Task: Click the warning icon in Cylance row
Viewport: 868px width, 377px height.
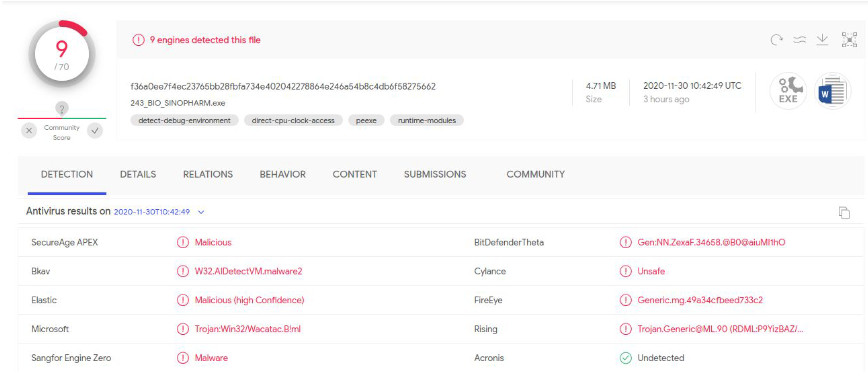Action: point(626,271)
